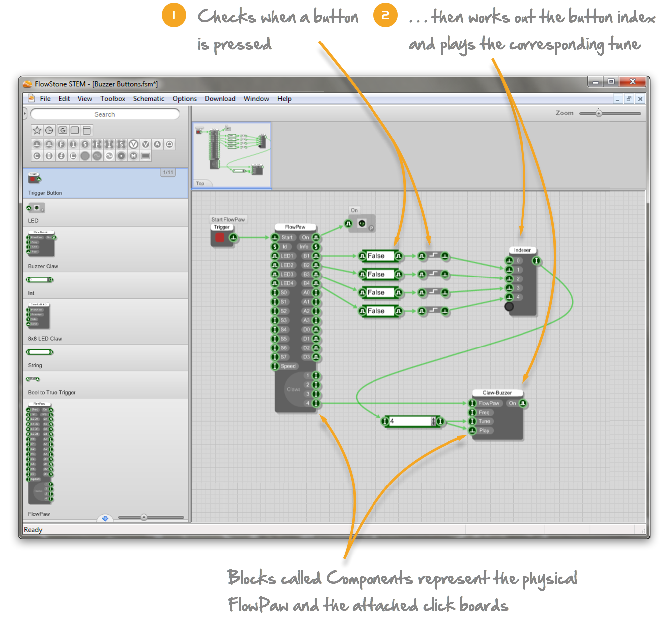This screenshot has width=672, height=624.
Task: Filter by the bone-shaped F array icon
Action: 97,144
